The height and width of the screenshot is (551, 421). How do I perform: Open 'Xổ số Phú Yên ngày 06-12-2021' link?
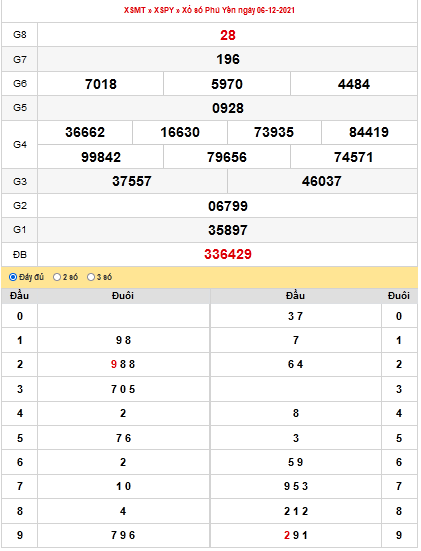point(238,10)
